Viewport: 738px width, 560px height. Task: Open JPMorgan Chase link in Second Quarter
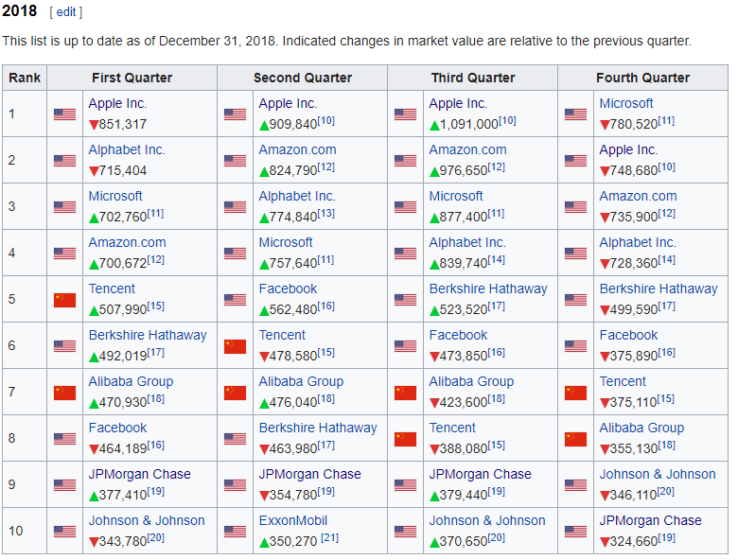point(309,474)
